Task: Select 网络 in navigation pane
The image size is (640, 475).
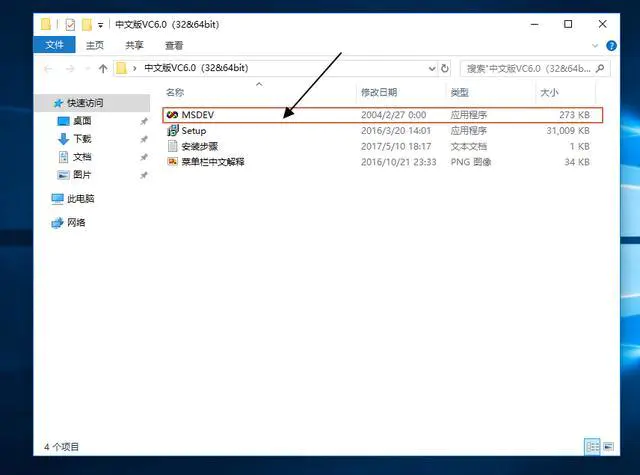Action: click(x=76, y=222)
